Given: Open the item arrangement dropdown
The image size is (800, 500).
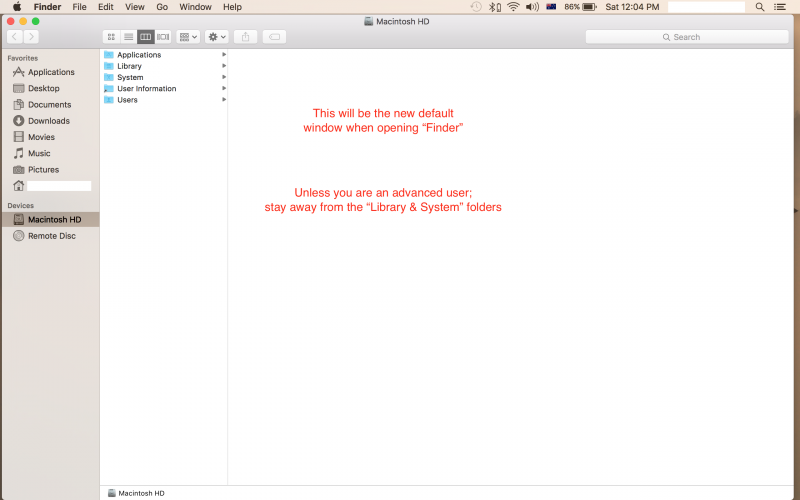Looking at the screenshot, I should [x=188, y=37].
